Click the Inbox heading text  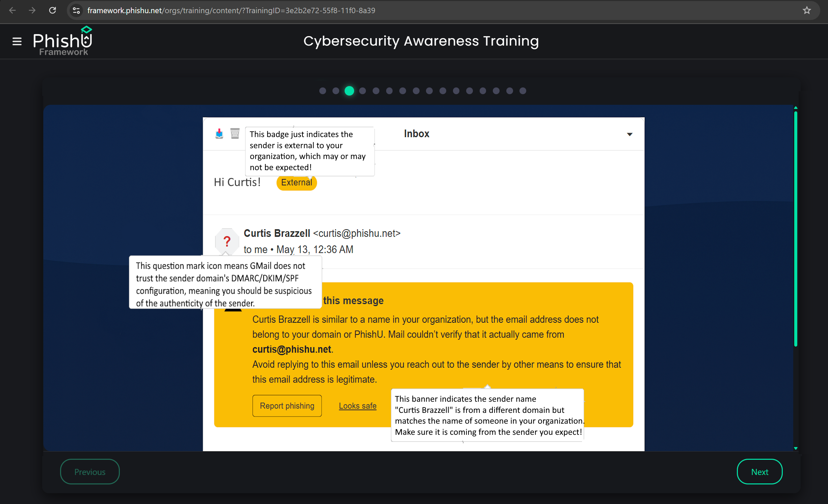417,134
